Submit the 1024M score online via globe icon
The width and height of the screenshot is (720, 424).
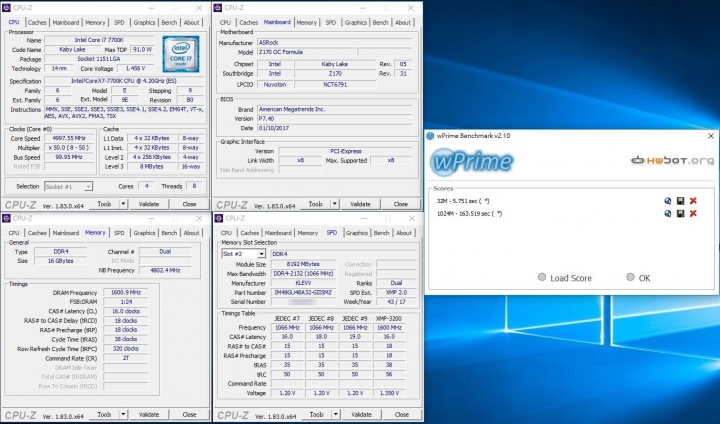pyautogui.click(x=668, y=213)
